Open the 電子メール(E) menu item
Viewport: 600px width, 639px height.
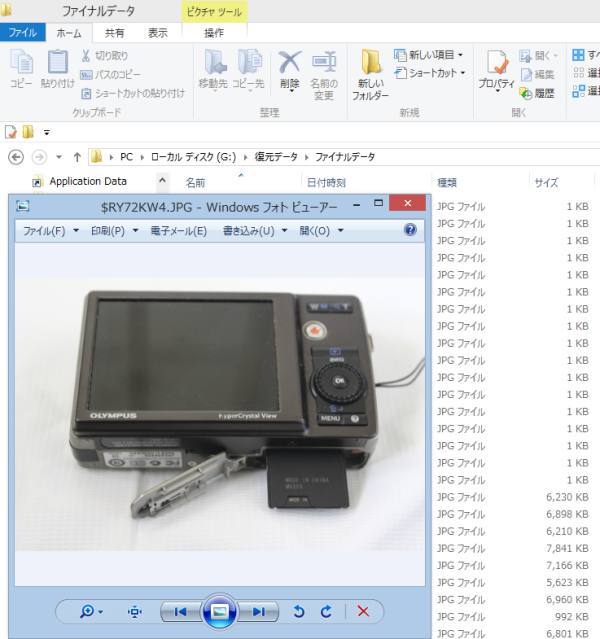pyautogui.click(x=179, y=231)
